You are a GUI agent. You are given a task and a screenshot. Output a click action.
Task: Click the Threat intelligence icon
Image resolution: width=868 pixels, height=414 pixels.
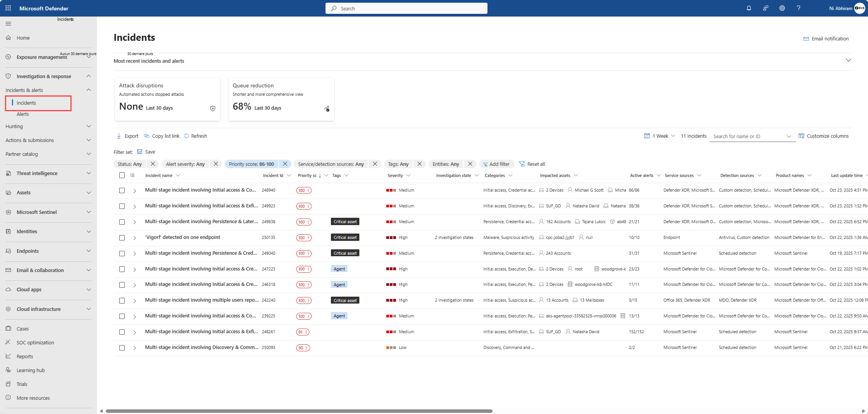pos(8,174)
